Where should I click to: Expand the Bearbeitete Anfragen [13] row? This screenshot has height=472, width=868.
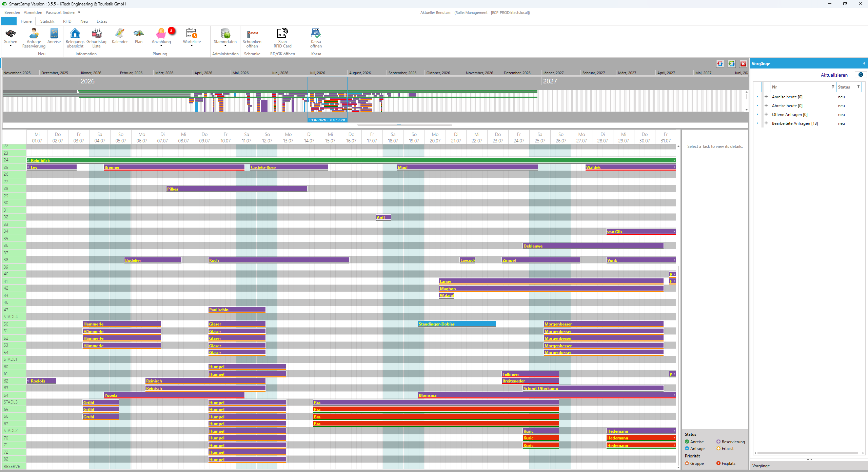click(x=766, y=123)
